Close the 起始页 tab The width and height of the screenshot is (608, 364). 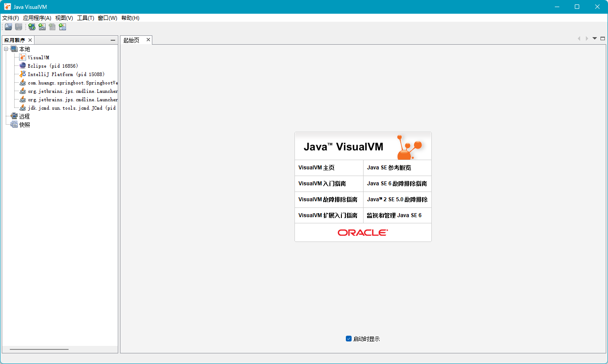pos(148,40)
